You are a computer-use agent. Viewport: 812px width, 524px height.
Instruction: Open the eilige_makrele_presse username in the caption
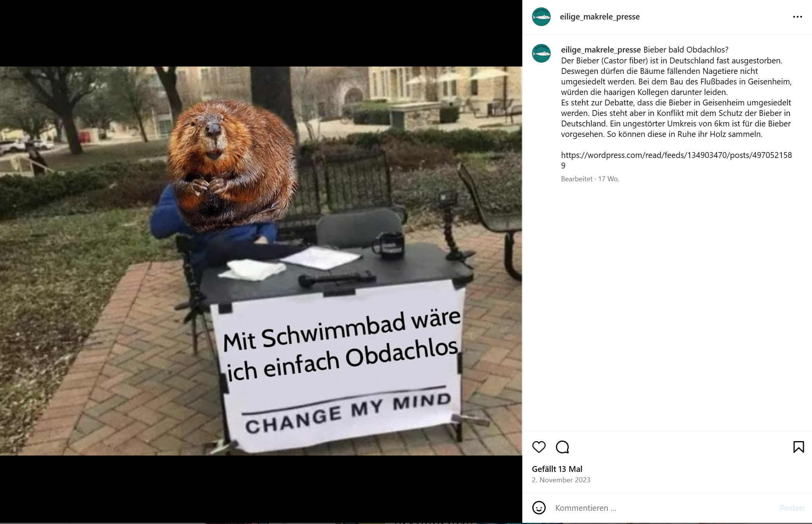point(601,50)
